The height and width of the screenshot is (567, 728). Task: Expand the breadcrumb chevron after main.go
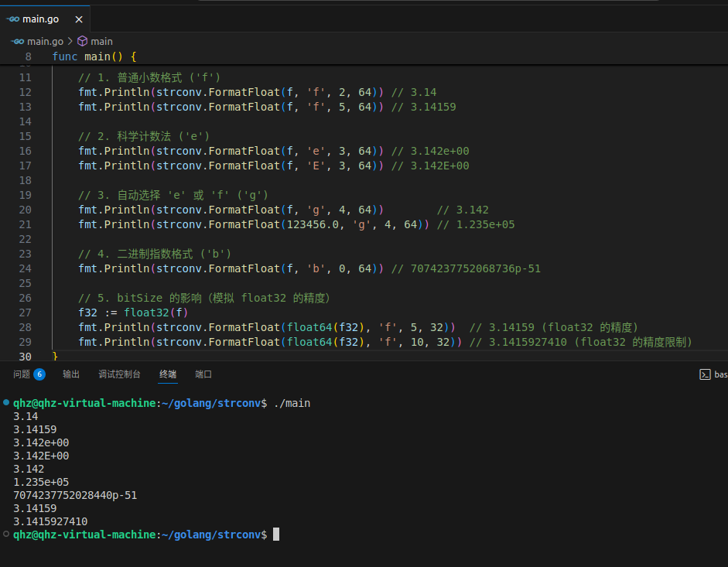pos(70,41)
